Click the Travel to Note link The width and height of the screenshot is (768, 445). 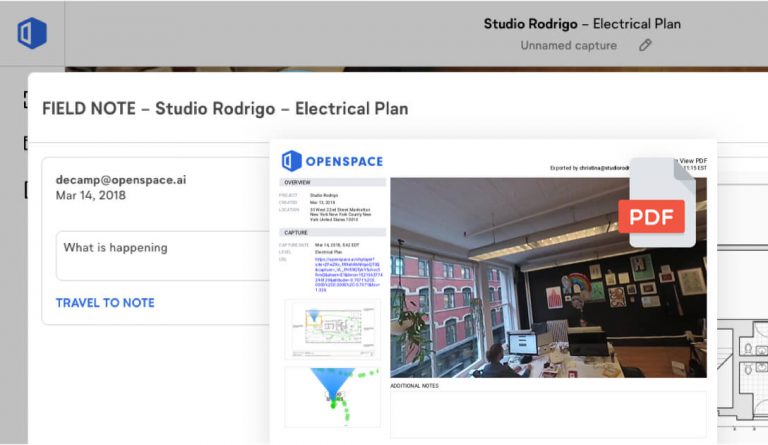pyautogui.click(x=105, y=303)
